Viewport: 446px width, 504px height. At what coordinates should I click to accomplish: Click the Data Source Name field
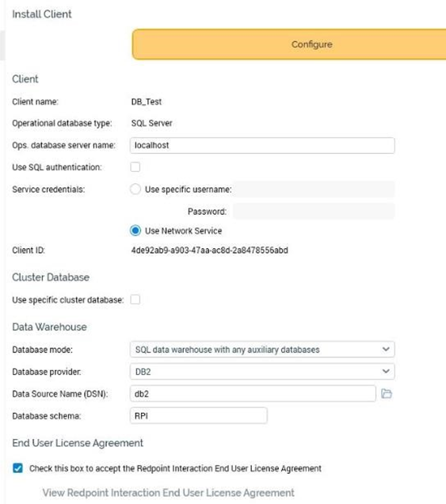(x=253, y=394)
